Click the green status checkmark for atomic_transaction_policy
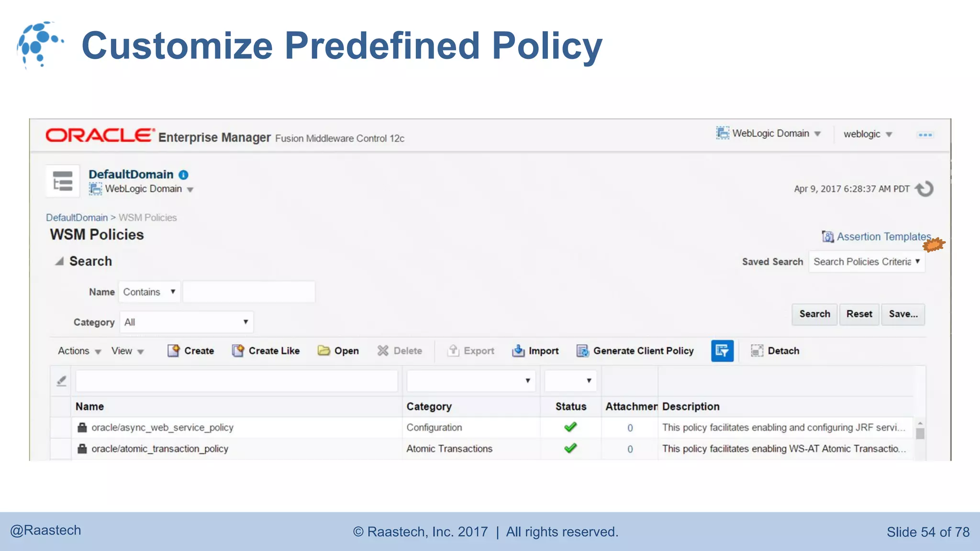This screenshot has width=980, height=551. coord(570,448)
